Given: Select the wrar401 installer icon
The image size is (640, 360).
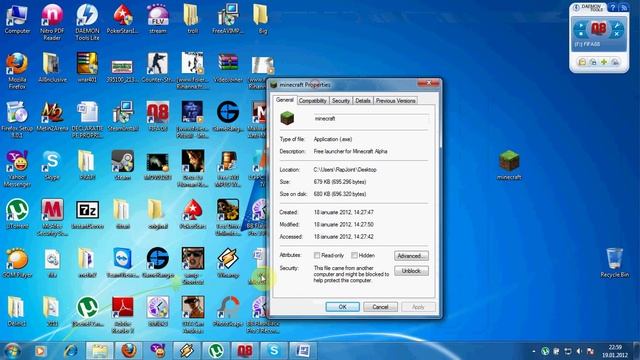Looking at the screenshot, I should (x=87, y=67).
